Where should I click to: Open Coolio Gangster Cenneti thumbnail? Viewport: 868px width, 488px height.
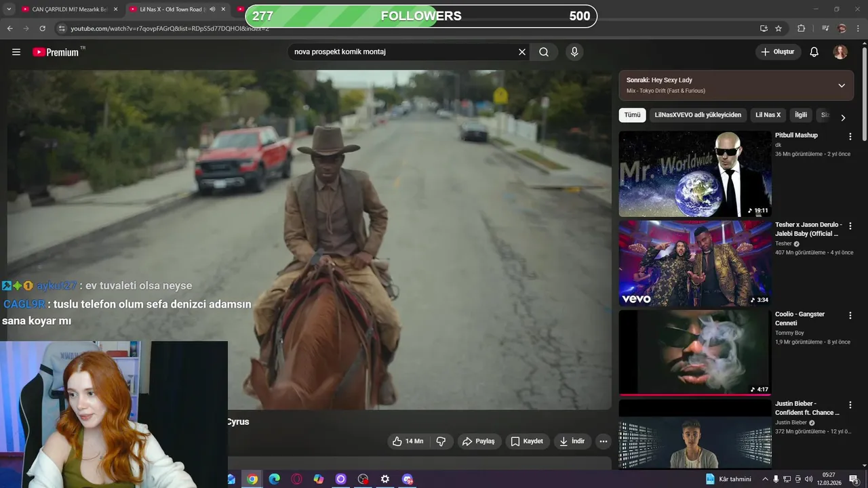(695, 352)
